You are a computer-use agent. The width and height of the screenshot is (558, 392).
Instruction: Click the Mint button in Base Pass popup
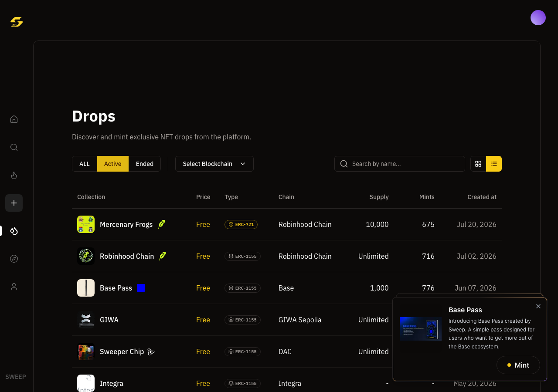point(518,365)
